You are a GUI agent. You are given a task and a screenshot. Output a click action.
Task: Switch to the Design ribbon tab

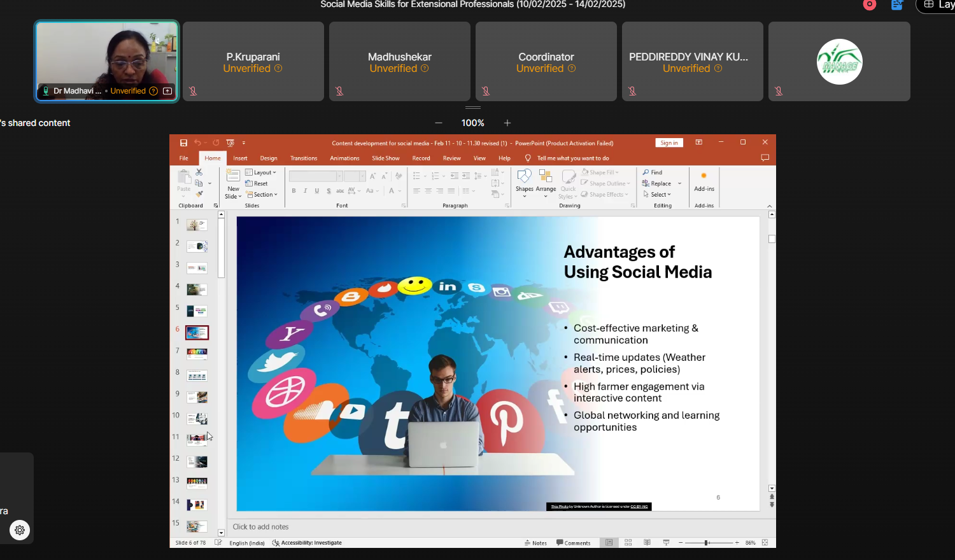(269, 158)
